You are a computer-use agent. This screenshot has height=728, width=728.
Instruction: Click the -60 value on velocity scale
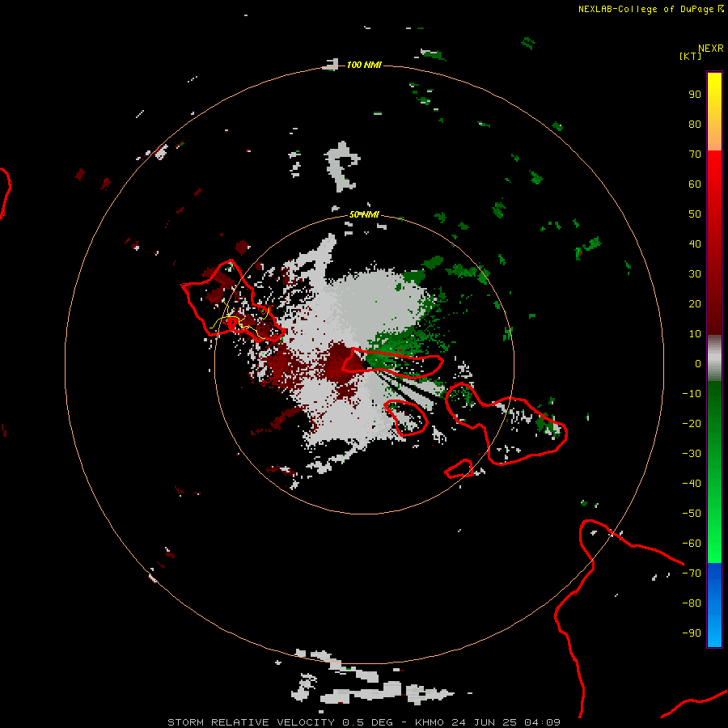click(x=692, y=544)
